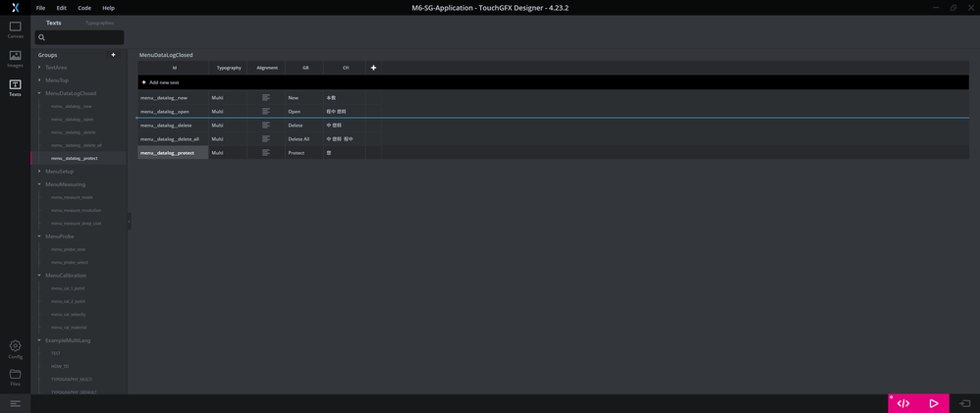
Task: Open the Files view in sidebar
Action: [x=15, y=378]
